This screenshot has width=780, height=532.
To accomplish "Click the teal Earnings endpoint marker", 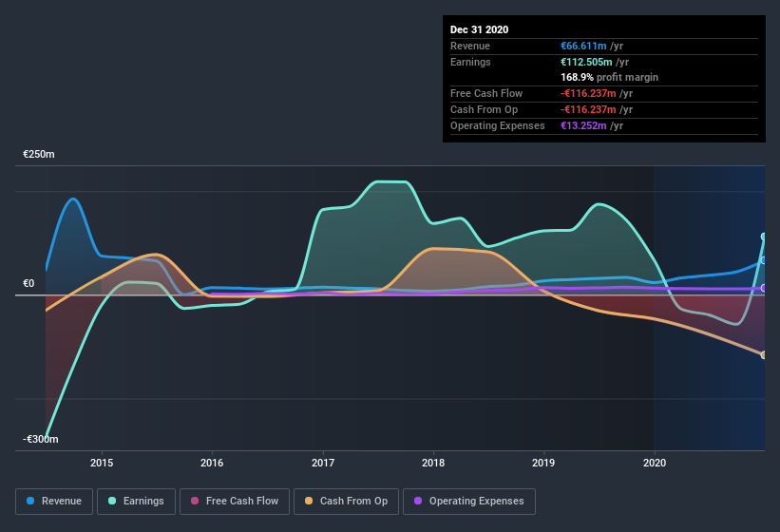I will [763, 237].
